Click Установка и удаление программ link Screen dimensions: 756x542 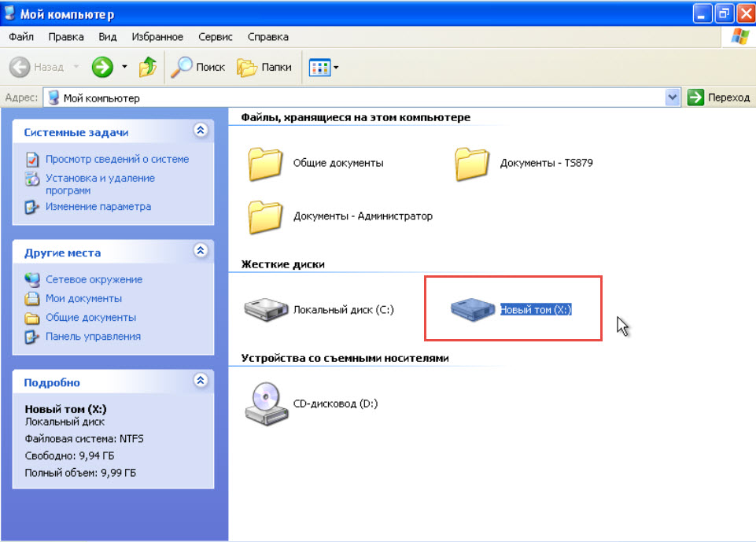coord(100,184)
